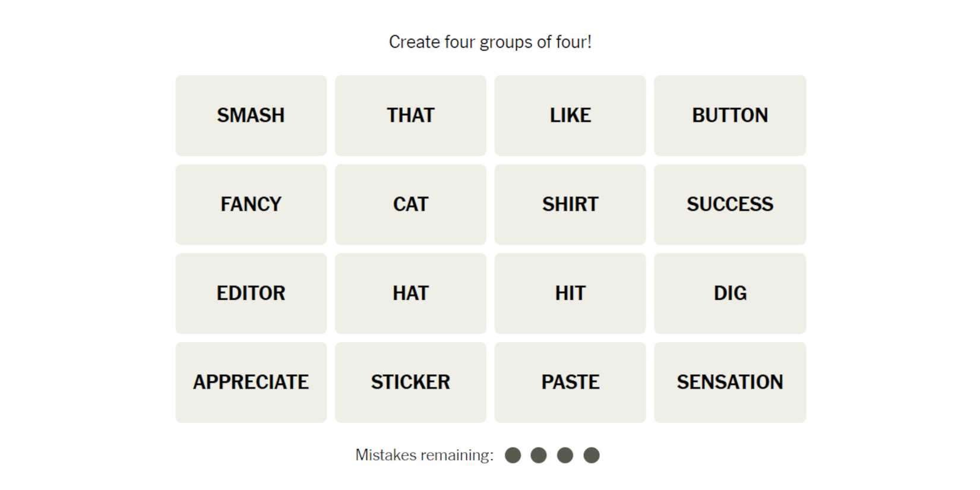Choose the SUCCESS word tile
This screenshot has width=980, height=490.
pyautogui.click(x=730, y=204)
